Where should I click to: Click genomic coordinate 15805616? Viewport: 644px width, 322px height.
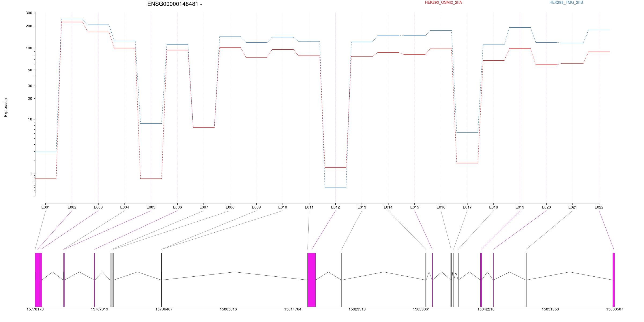[228, 309]
